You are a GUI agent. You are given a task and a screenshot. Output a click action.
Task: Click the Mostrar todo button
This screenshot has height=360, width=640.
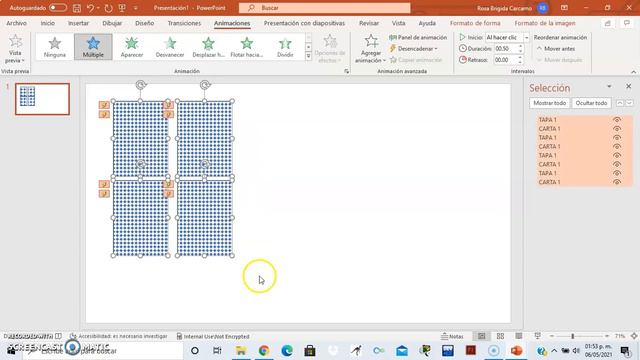(x=549, y=103)
